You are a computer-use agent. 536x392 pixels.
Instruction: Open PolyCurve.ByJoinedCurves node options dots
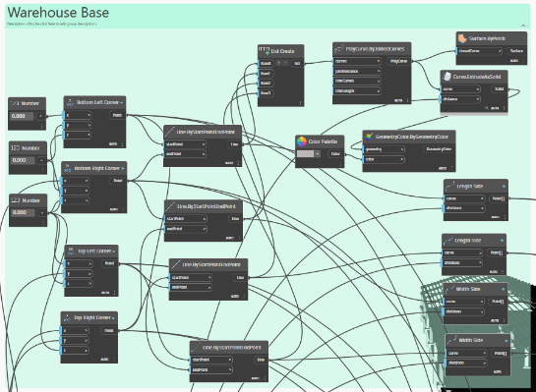click(407, 101)
